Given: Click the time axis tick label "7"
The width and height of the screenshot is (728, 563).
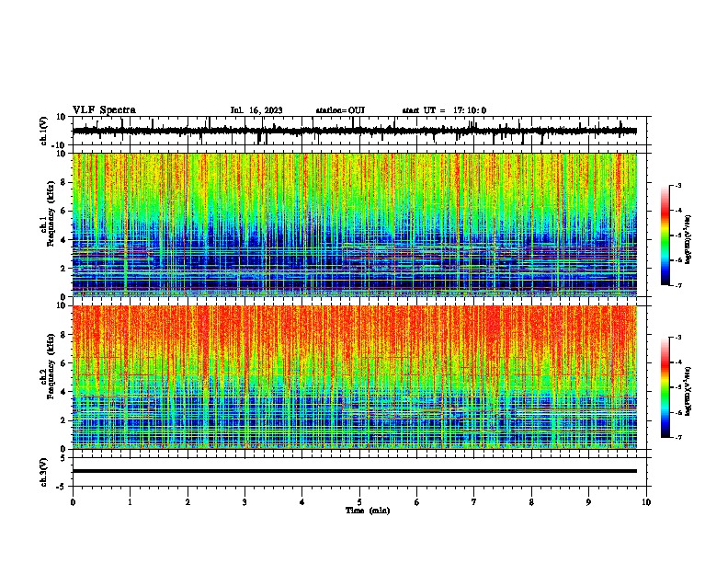Looking at the screenshot, I should 474,502.
